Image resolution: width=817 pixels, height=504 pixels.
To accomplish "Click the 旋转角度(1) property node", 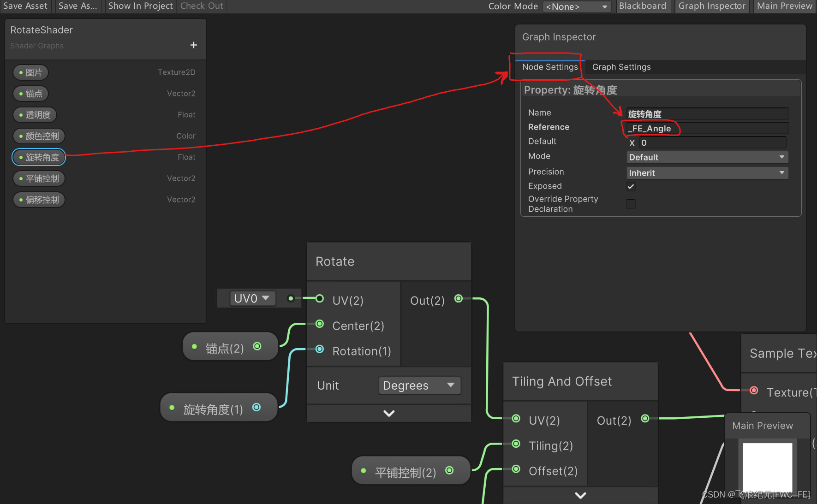I will tap(219, 407).
